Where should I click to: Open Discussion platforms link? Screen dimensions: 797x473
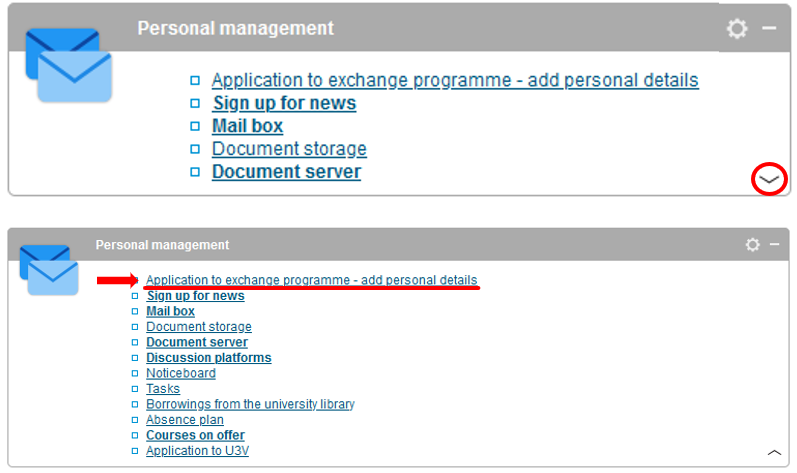click(208, 358)
